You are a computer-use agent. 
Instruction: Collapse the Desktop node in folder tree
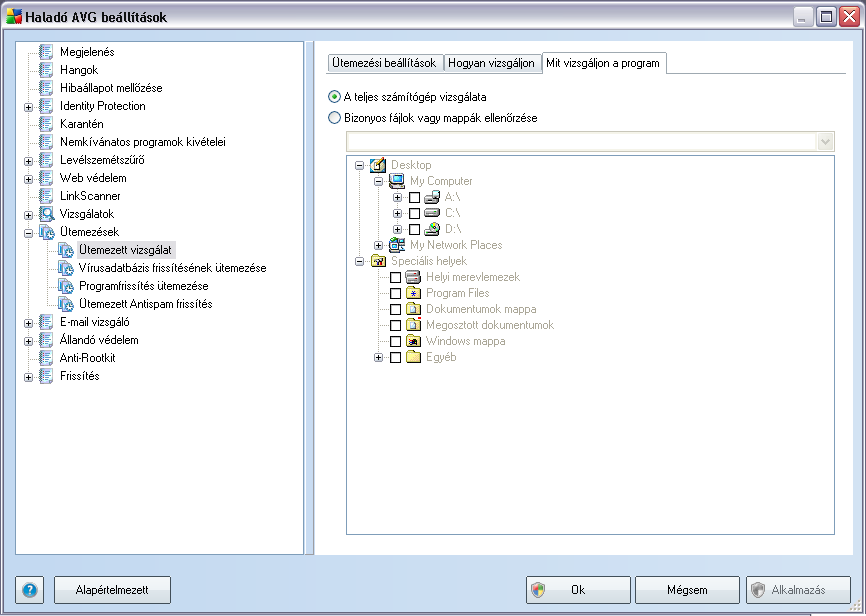pos(360,165)
